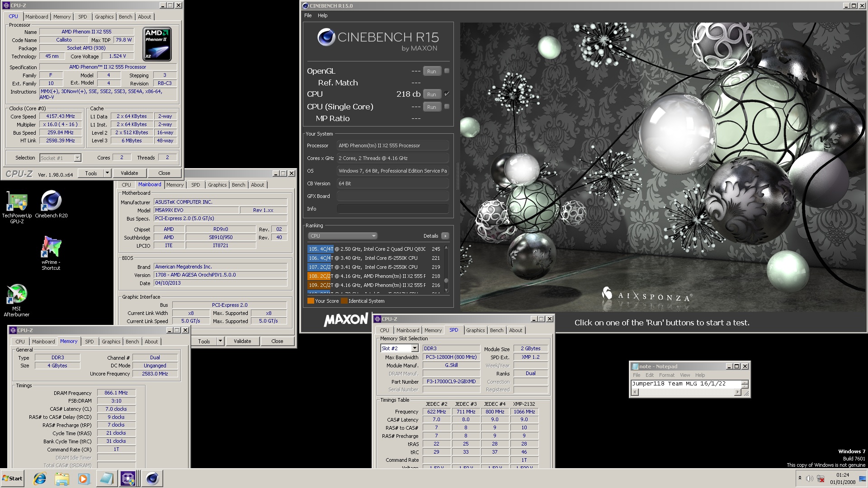Expand Tools dropdown arrow in Mainboard window
Screen dimensions: 868x488
[220, 341]
